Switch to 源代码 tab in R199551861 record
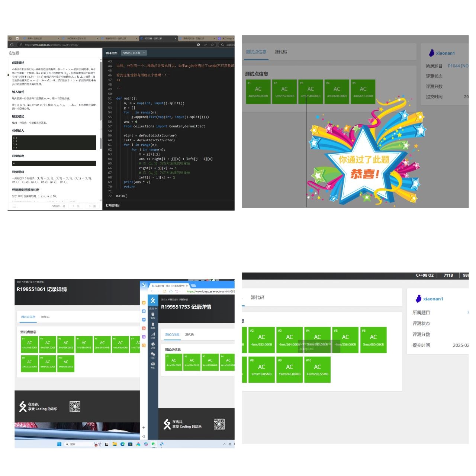 pyautogui.click(x=45, y=317)
